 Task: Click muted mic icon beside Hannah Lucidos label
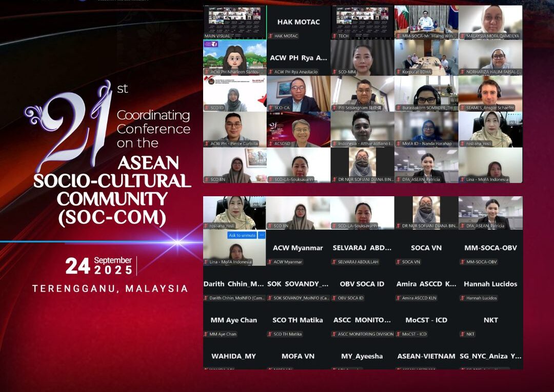click(462, 298)
